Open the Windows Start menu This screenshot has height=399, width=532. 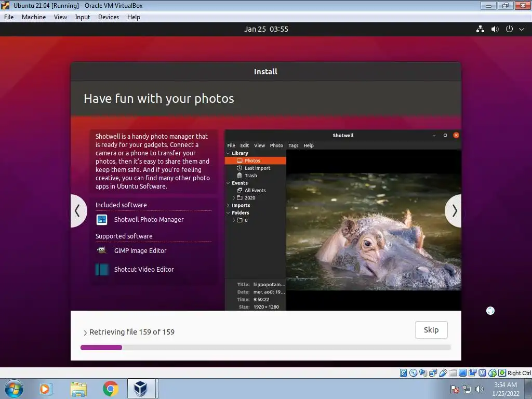[x=14, y=389]
